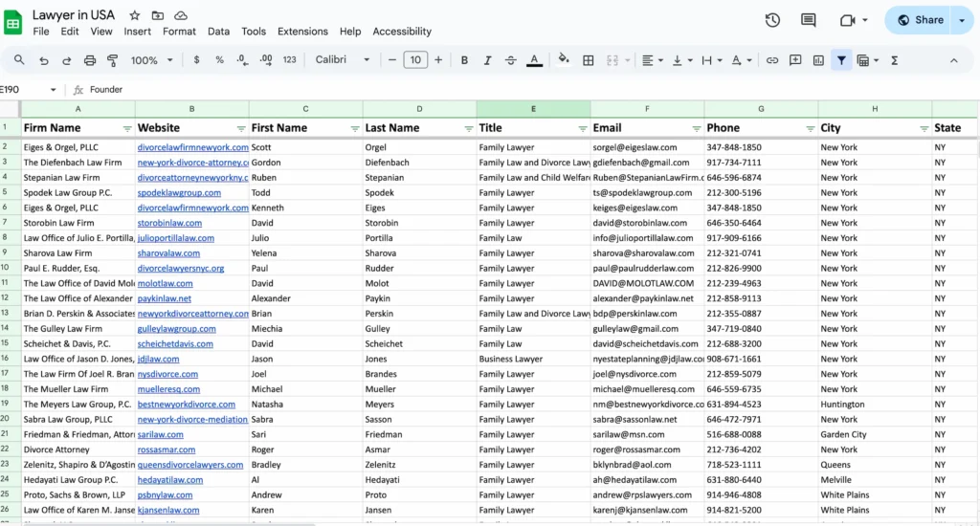980x526 pixels.
Task: Open the muelleresq.com link
Action: click(x=168, y=389)
